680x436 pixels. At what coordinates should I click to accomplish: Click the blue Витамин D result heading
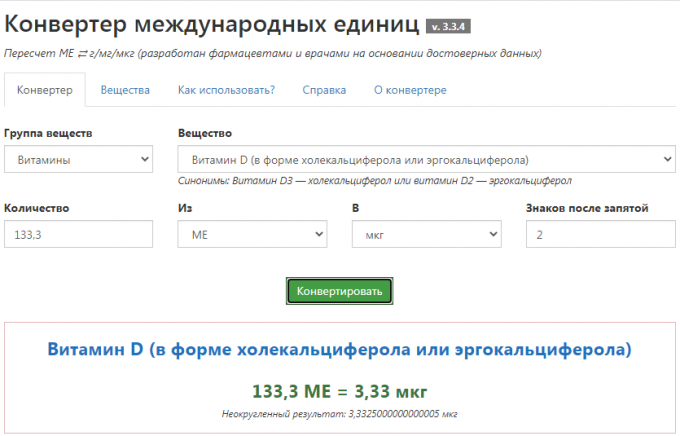click(x=340, y=350)
